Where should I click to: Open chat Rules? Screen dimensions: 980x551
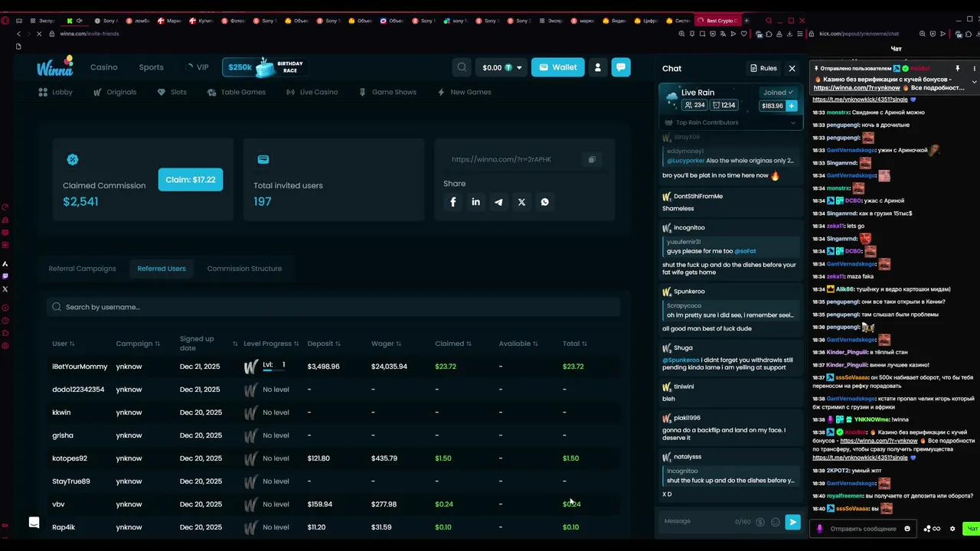tap(763, 68)
